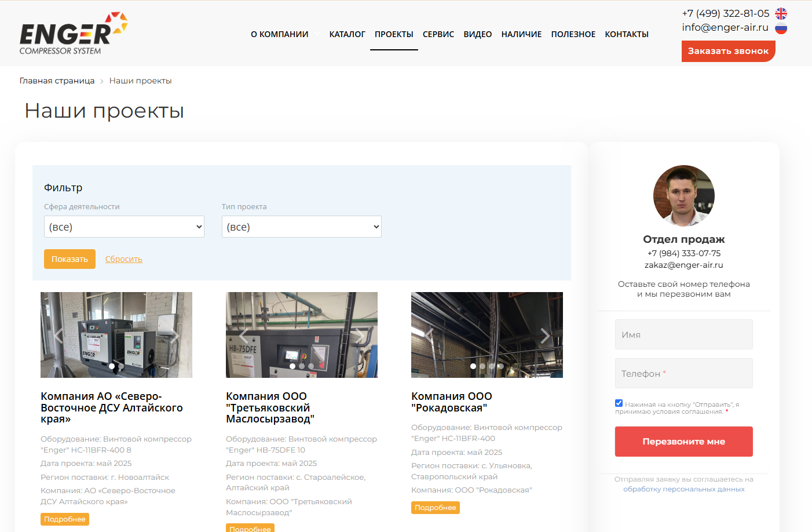Open the Сфера деятельности dropdown
Viewport: 812px width, 532px height.
[124, 227]
